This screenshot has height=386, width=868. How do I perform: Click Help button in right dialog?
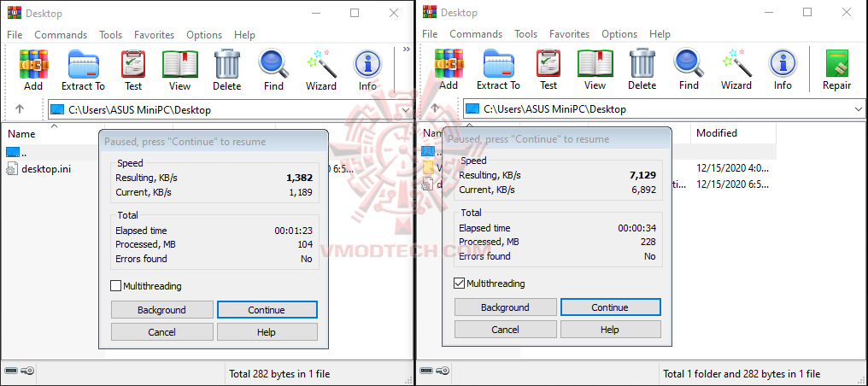click(610, 329)
